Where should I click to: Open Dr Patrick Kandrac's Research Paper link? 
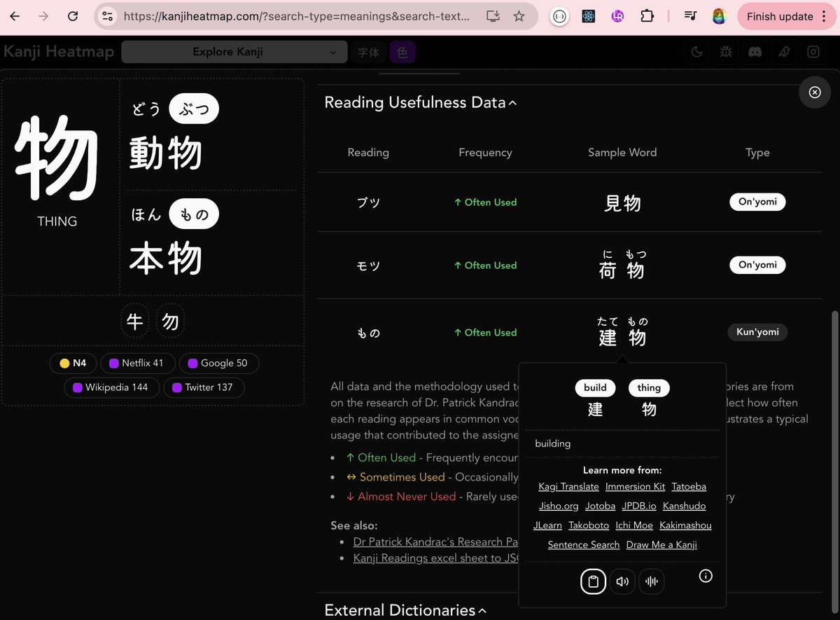435,542
